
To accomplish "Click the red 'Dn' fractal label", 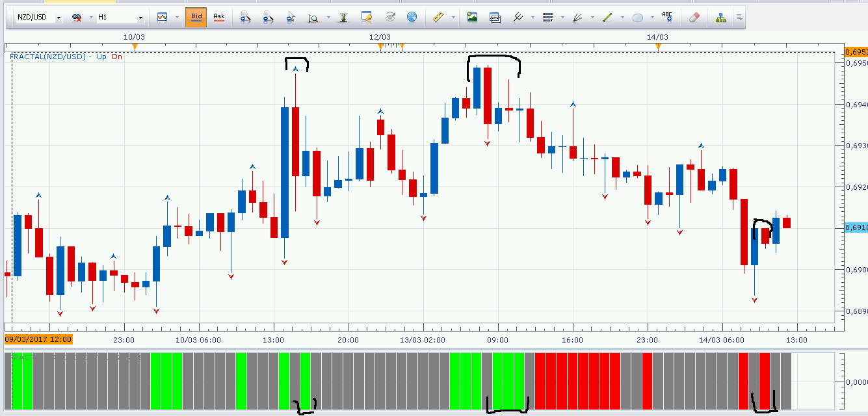I will coord(116,57).
